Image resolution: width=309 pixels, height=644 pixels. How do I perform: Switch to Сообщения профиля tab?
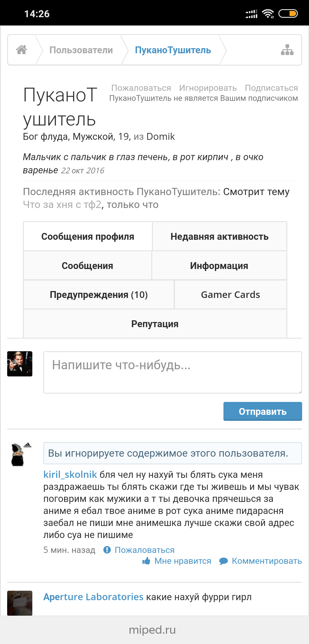pos(88,236)
